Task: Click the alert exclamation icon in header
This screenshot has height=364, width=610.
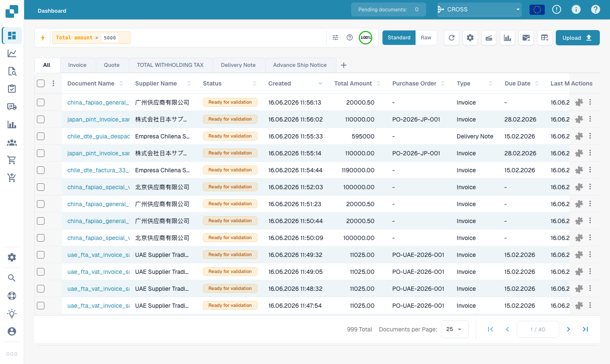Action: click(x=557, y=9)
